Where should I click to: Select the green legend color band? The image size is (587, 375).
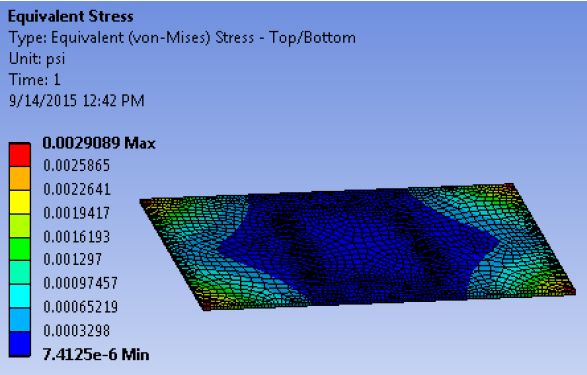pos(20,249)
